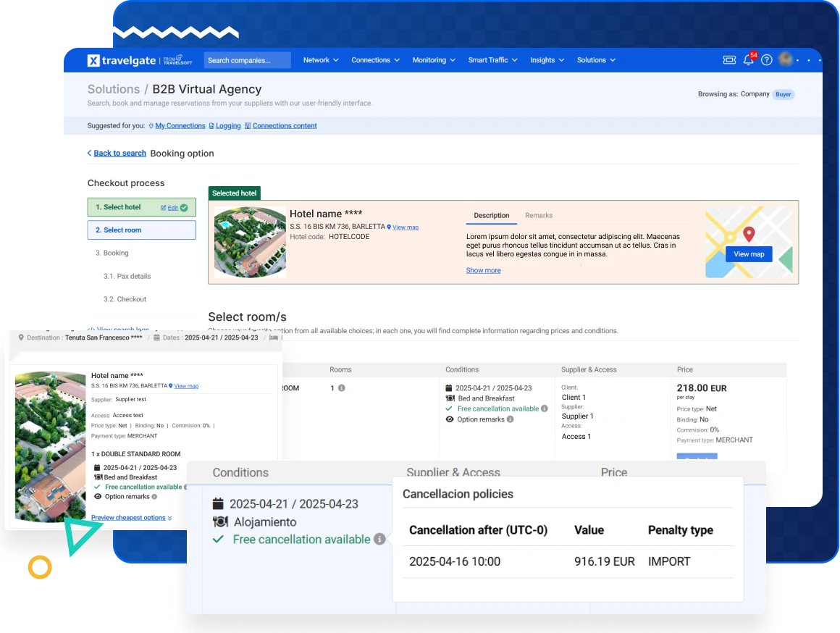Open notifications bell with 54 badge
The image size is (840, 633).
coord(749,59)
